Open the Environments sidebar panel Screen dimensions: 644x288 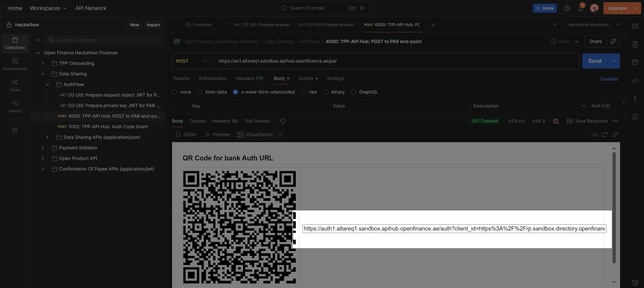tap(15, 64)
